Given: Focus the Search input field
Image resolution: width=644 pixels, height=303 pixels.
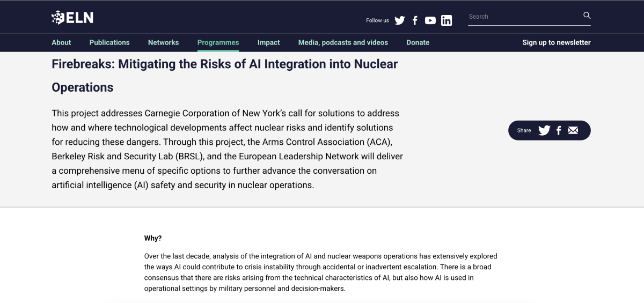Looking at the screenshot, I should click(x=523, y=17).
